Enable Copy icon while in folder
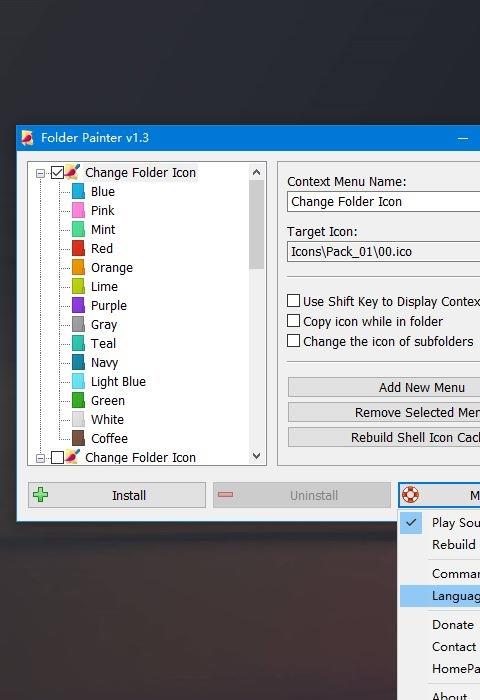 293,321
